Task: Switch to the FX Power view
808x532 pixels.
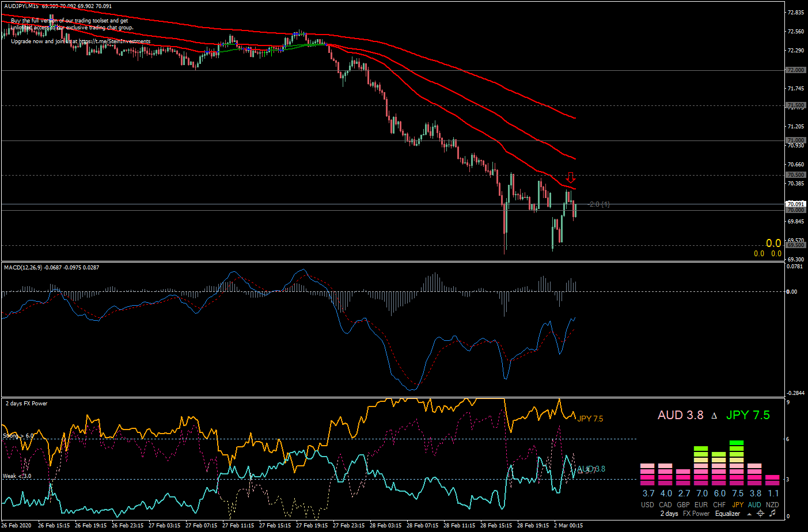Action: click(696, 514)
